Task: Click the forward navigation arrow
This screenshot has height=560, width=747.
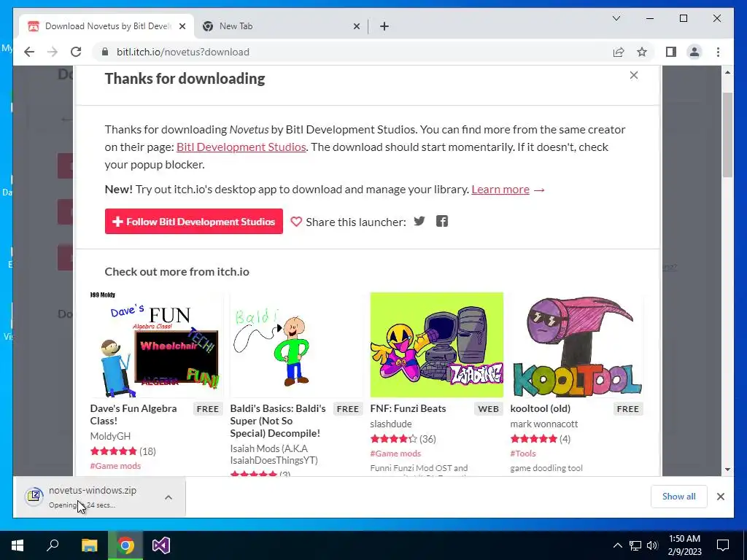Action: (53, 52)
